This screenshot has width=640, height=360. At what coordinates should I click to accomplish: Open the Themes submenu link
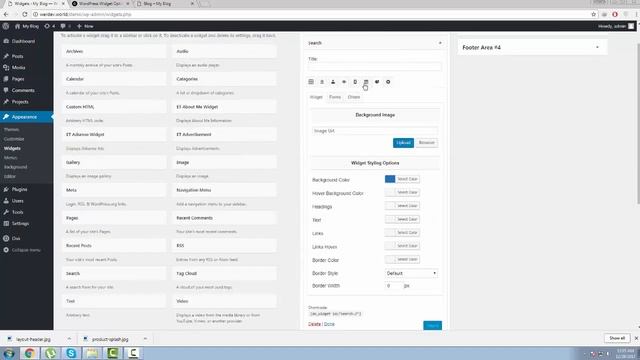pos(11,129)
